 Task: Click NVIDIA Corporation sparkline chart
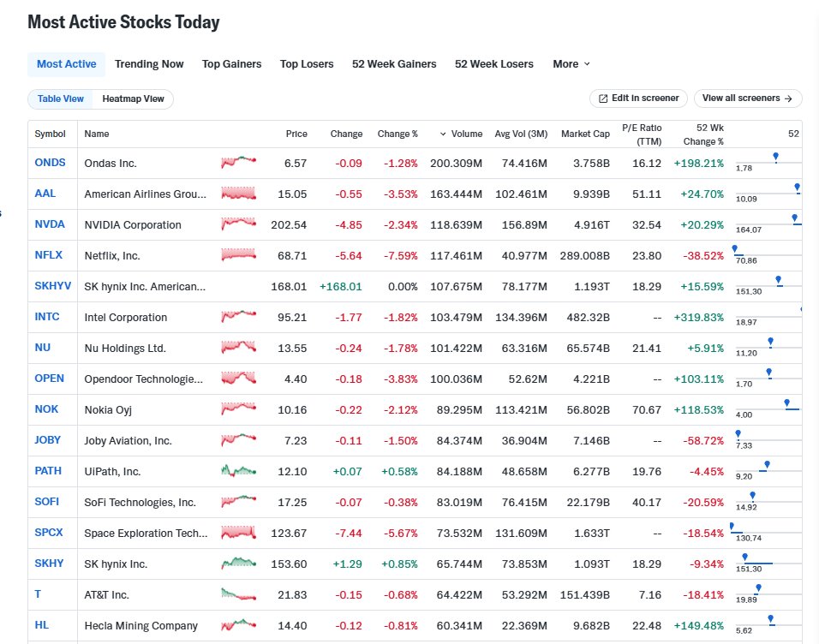point(239,224)
